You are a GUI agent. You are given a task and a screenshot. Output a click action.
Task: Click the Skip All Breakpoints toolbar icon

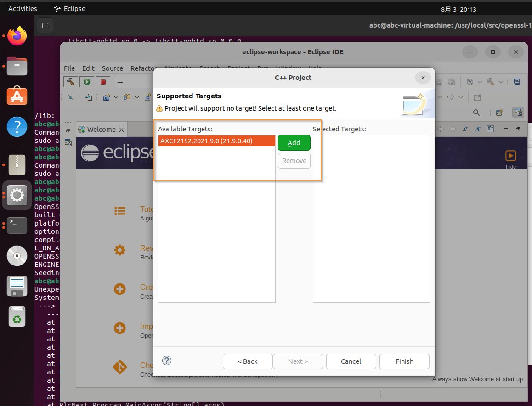point(71,97)
